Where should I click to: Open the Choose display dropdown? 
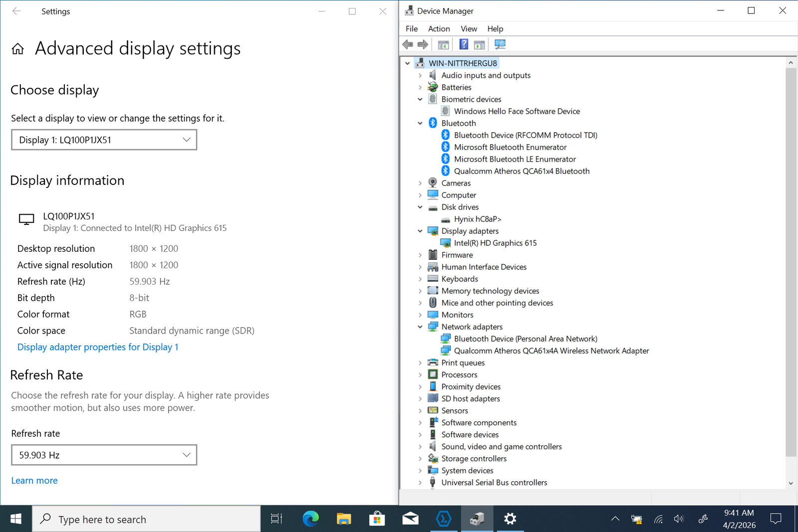click(104, 140)
